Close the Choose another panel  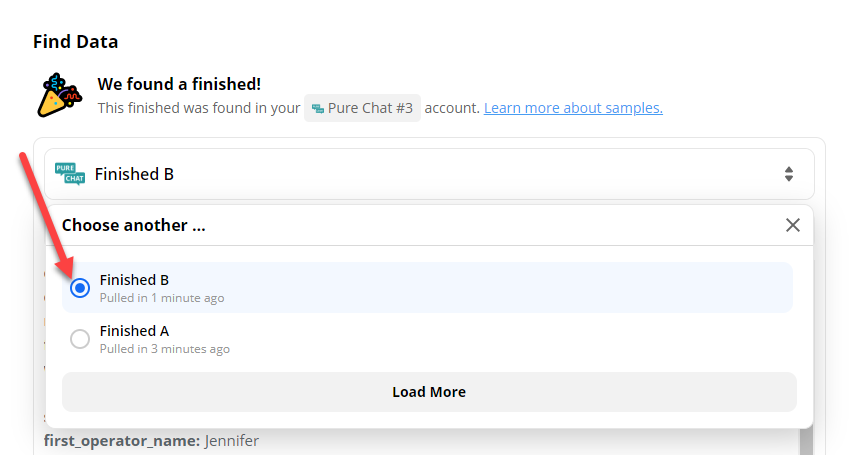pos(793,225)
